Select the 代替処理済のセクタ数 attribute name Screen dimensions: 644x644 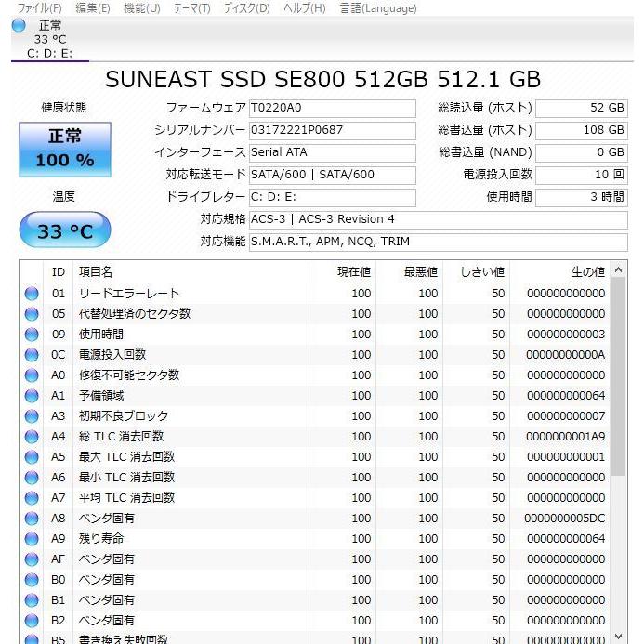135,314
